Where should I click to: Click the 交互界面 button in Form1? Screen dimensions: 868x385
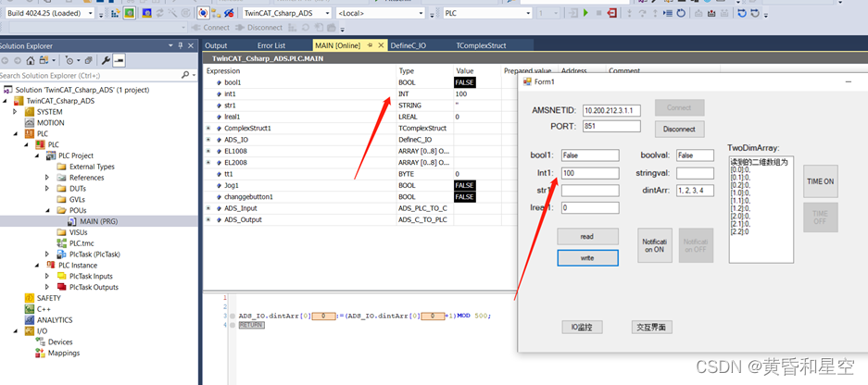pos(652,327)
